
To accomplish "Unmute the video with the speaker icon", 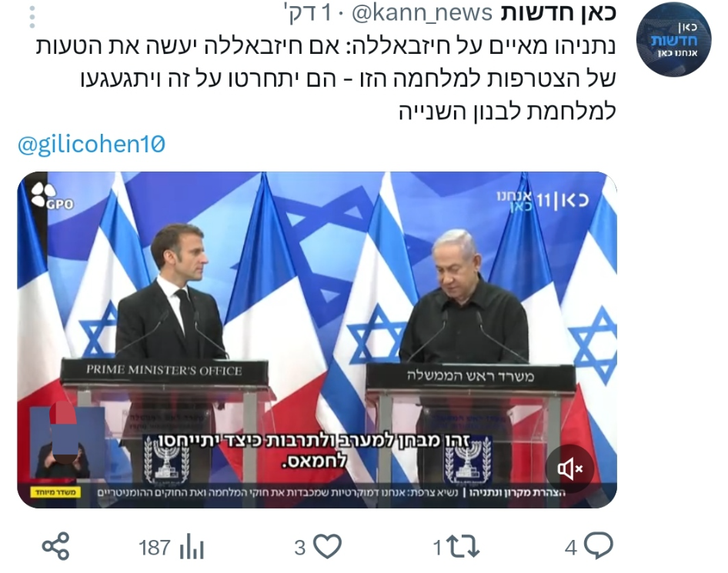I will click(569, 469).
